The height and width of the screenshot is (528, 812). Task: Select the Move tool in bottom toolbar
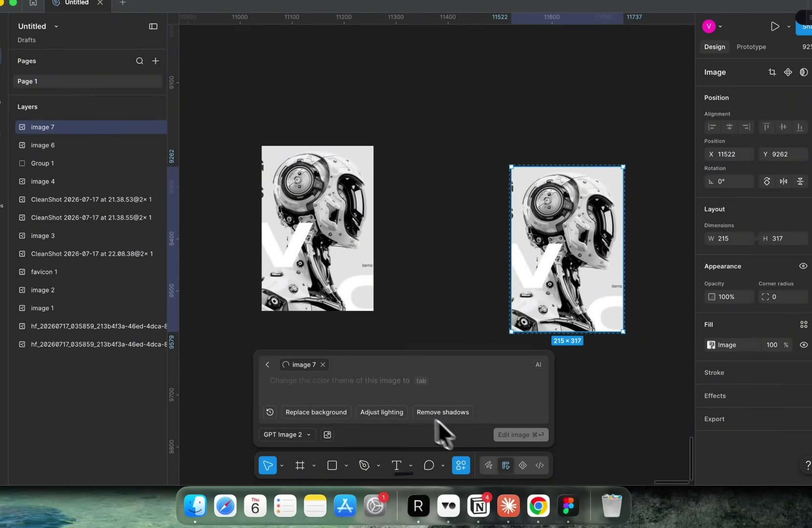point(268,465)
